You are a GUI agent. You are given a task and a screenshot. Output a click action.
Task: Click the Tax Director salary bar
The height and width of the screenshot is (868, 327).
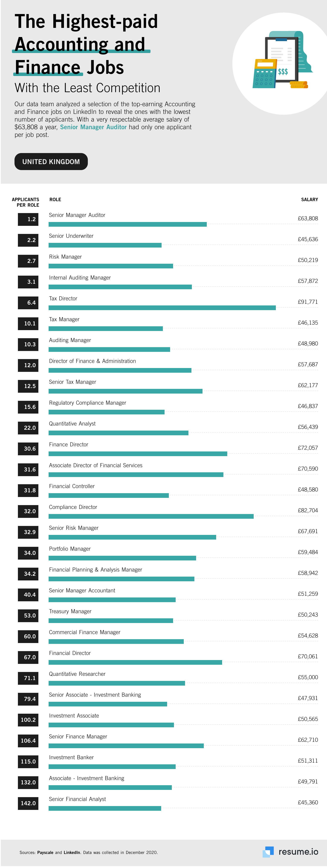162,308
